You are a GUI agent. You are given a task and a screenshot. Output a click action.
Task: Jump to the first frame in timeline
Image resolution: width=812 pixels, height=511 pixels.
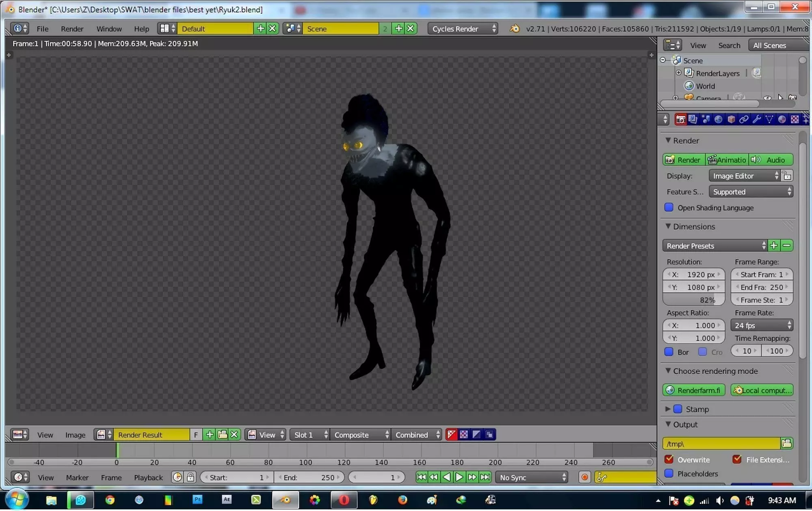(422, 478)
